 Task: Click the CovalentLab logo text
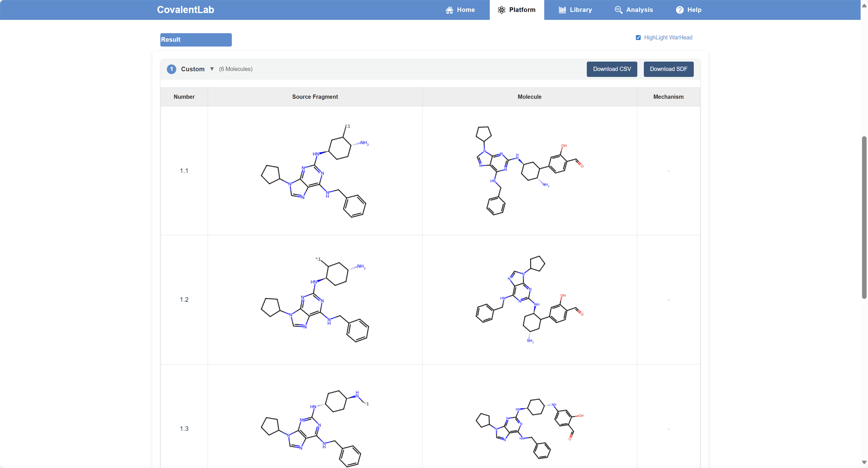point(185,10)
